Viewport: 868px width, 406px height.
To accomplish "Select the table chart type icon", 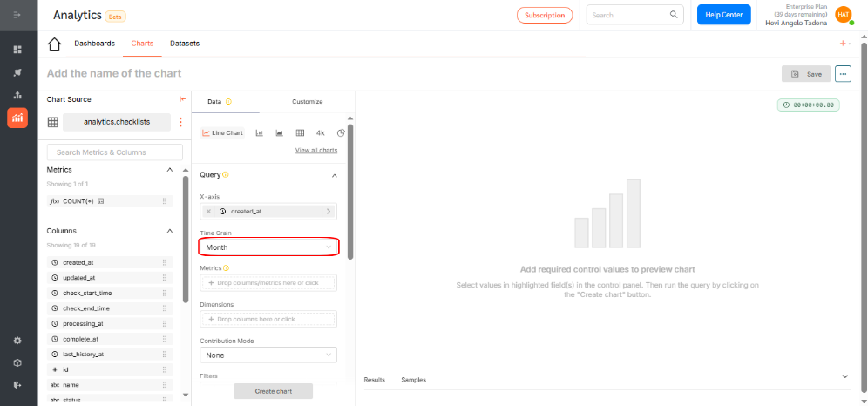I will (300, 133).
